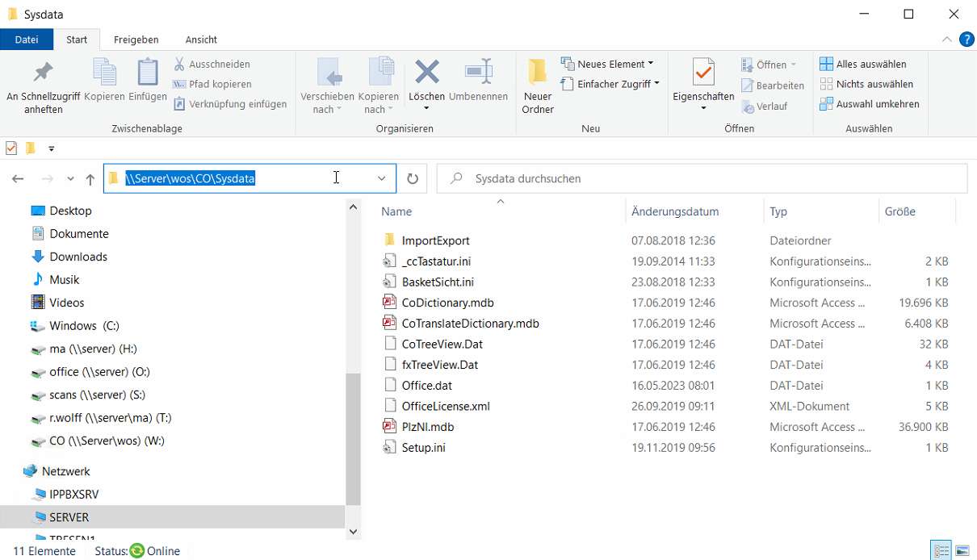
Task: Go back with the left arrow button
Action: (x=19, y=179)
